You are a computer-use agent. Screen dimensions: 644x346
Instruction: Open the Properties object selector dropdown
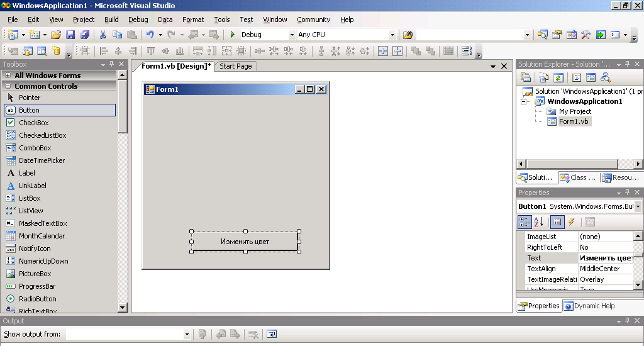638,206
